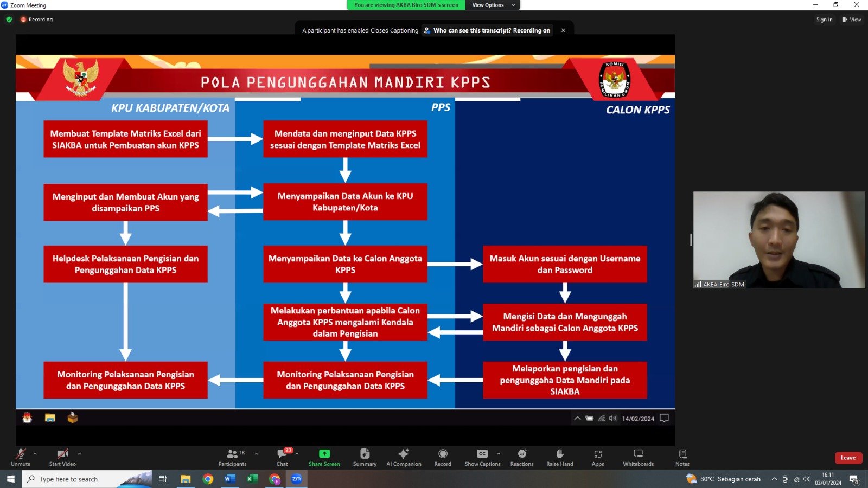Leave the meeting with the red button
The height and width of the screenshot is (488, 868).
(848, 458)
